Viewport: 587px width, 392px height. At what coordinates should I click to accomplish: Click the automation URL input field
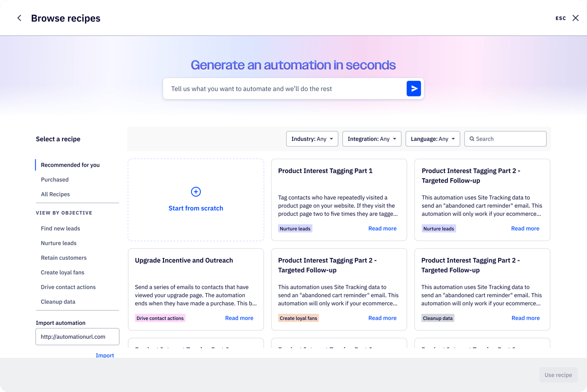click(x=77, y=337)
